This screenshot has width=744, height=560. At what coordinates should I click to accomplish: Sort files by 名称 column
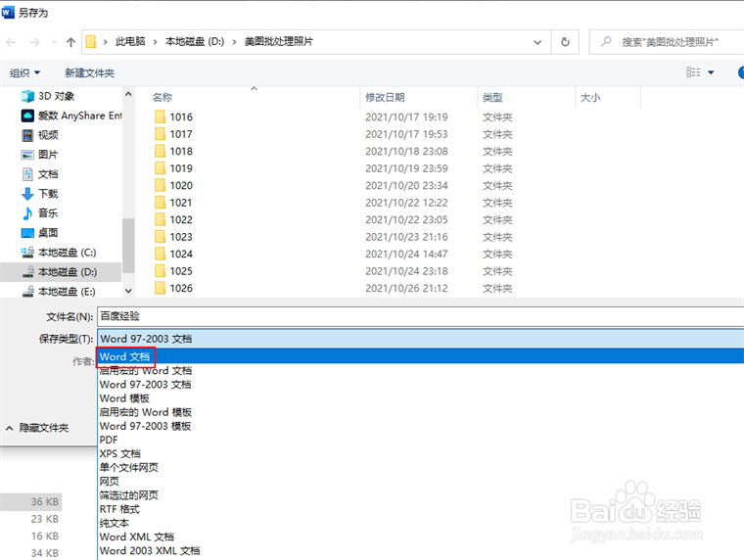[163, 97]
